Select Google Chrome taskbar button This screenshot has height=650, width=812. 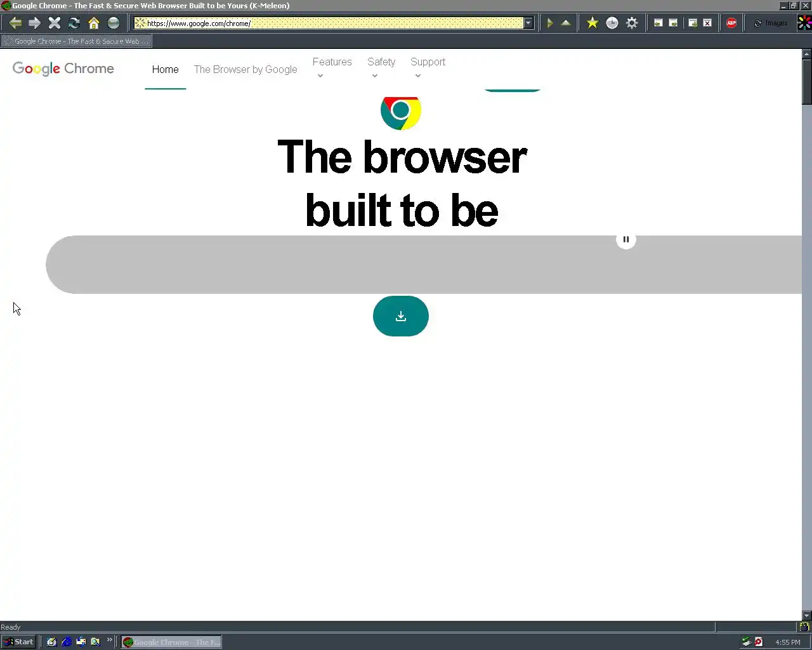click(x=171, y=642)
